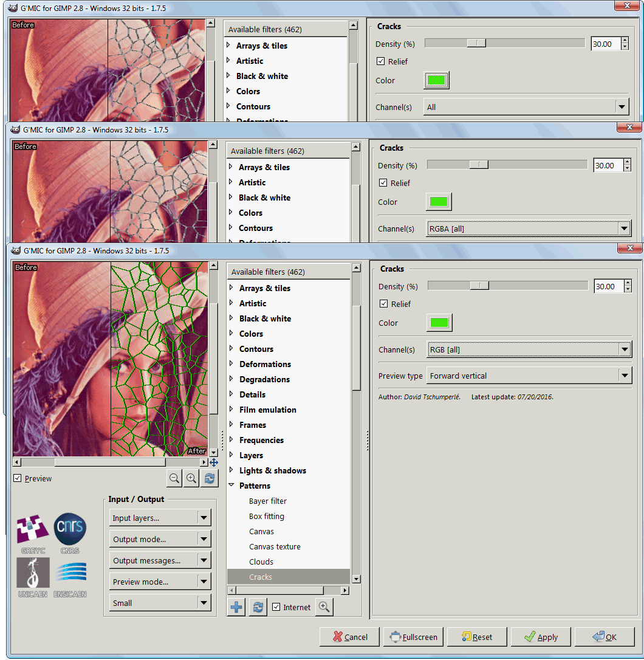Refresh the preview with the reload icon
Screen dimensions: 644x660
click(210, 478)
